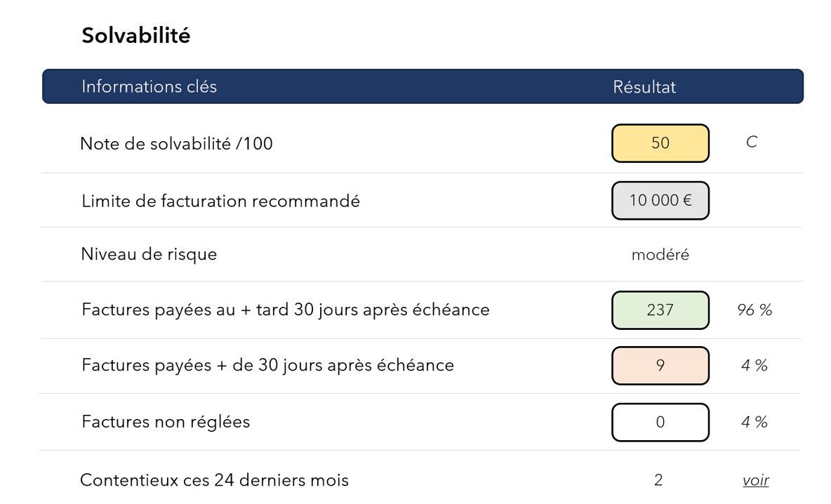
Task: Click the 4 % beside 'Factures non réglées'
Action: point(754,423)
